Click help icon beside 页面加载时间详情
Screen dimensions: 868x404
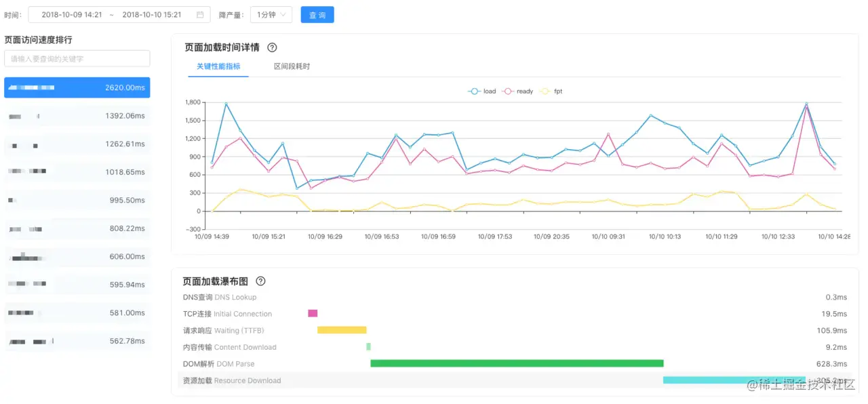273,47
